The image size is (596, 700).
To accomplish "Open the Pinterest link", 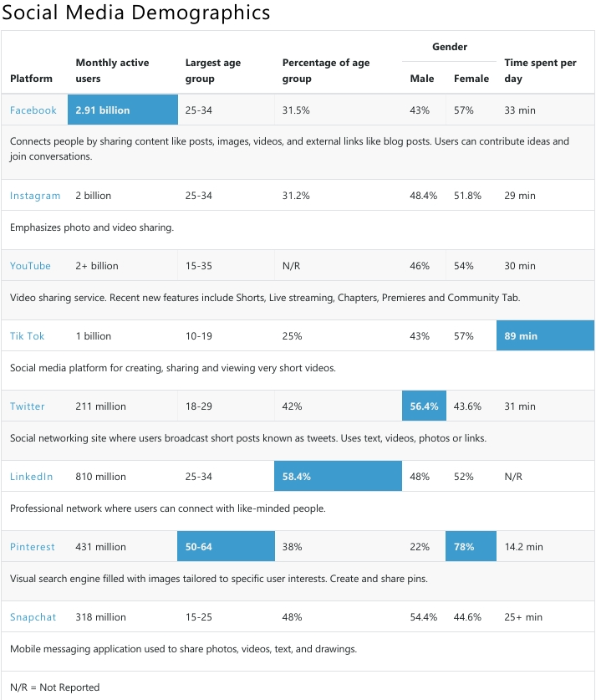I will (32, 547).
